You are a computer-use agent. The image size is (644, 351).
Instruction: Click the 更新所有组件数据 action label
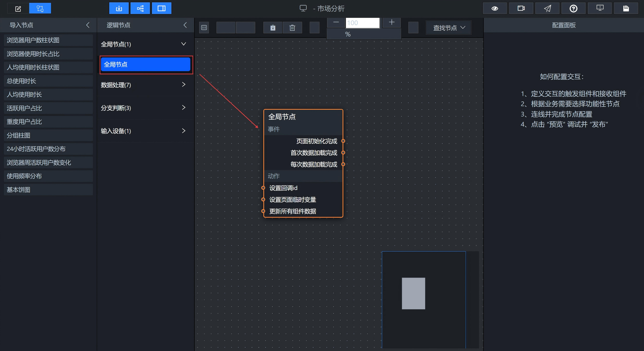pos(293,211)
